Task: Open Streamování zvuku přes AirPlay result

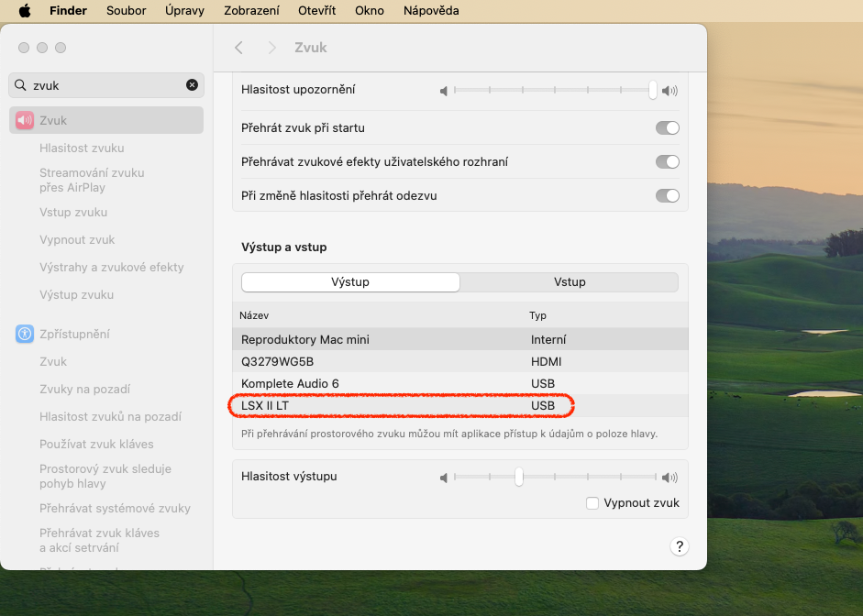Action: [92, 180]
